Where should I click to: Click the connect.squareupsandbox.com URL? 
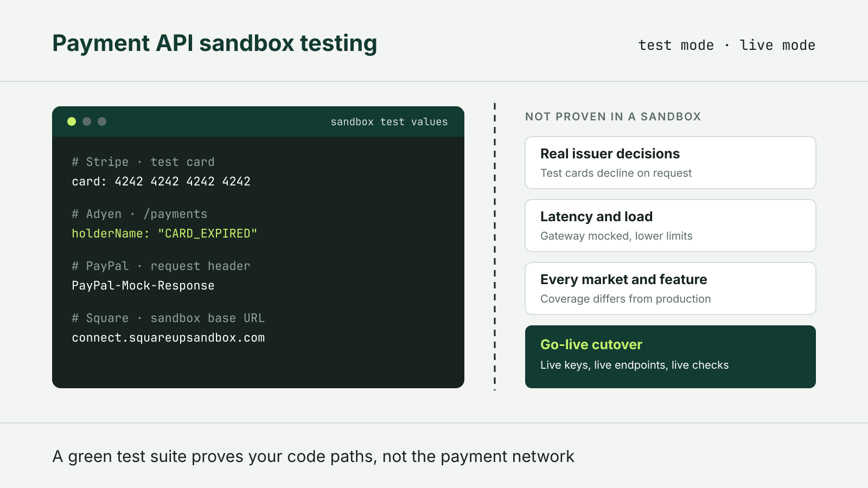(x=168, y=338)
